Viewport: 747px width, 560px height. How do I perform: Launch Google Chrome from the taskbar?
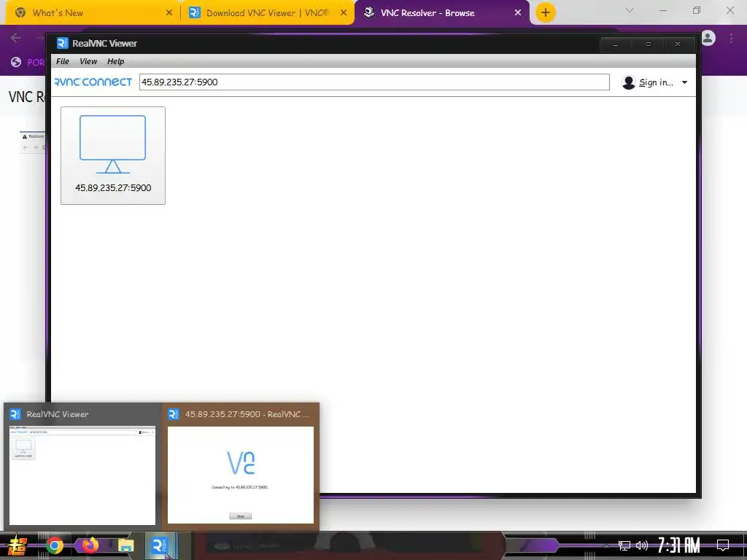point(55,545)
